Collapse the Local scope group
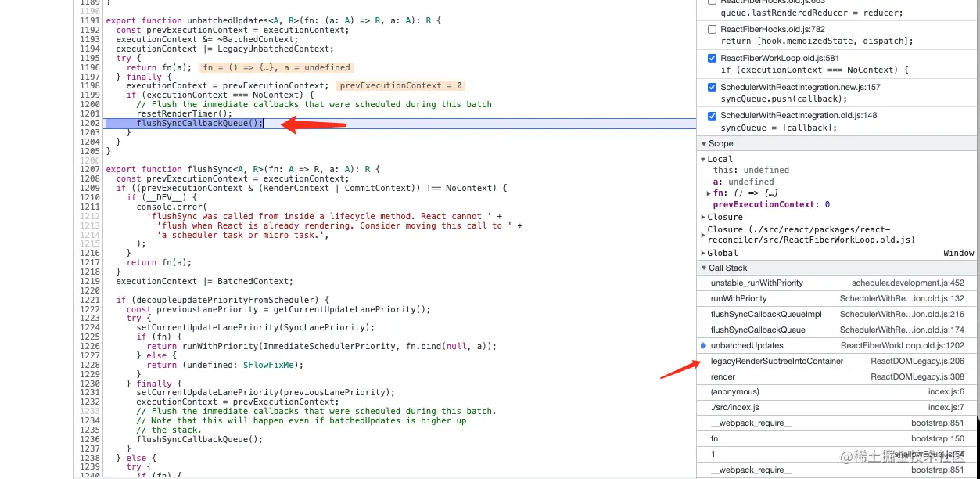This screenshot has height=479, width=980. pyautogui.click(x=703, y=159)
